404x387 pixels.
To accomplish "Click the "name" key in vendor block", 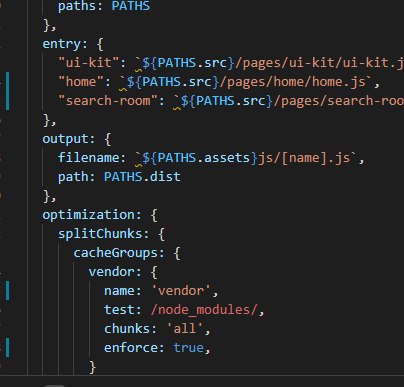I will click(119, 291).
